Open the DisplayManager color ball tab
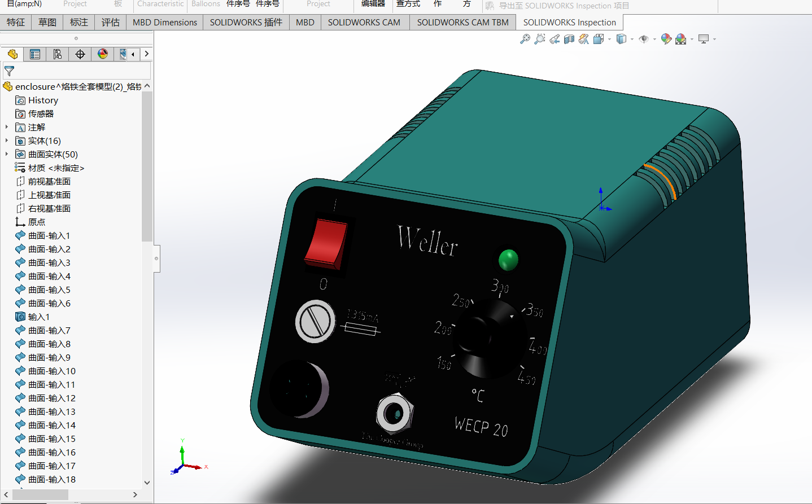This screenshot has width=812, height=504. (103, 54)
